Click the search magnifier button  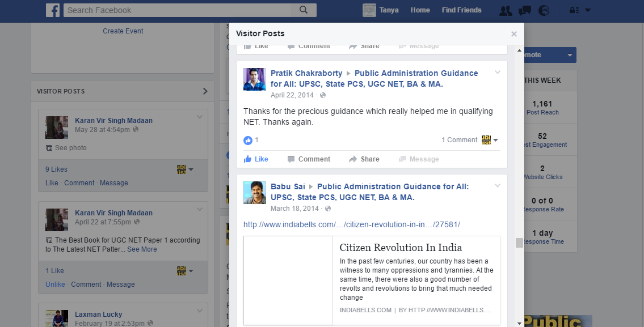tap(304, 10)
